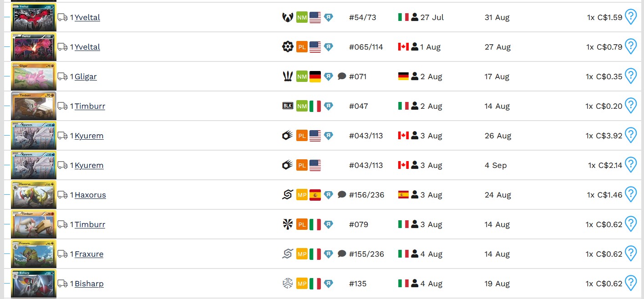Click the German language flag on Gligar row
This screenshot has height=299, width=644.
[x=315, y=76]
